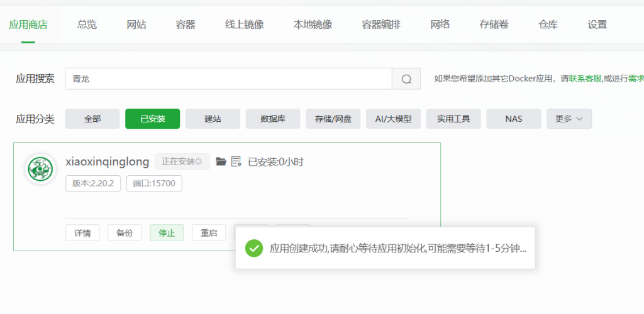
Task: Open 详情 for the xiaoxinqinglong app
Action: [82, 232]
